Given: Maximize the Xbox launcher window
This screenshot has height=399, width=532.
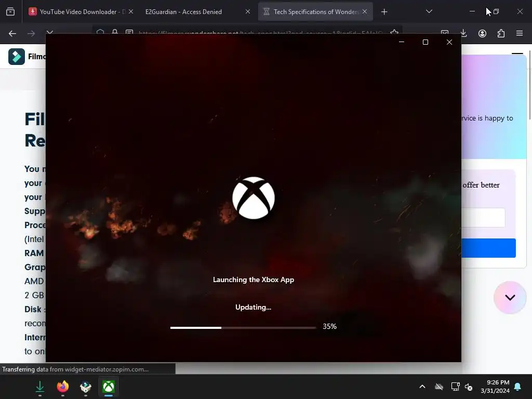Looking at the screenshot, I should (x=425, y=42).
